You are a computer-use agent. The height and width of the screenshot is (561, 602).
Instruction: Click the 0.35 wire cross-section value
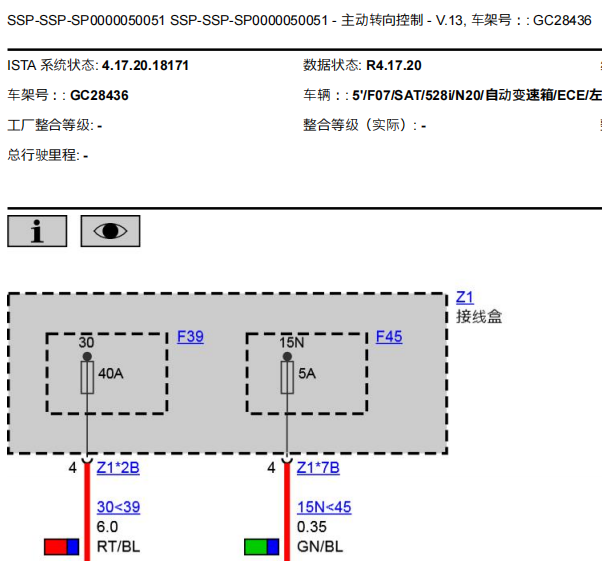click(x=311, y=527)
